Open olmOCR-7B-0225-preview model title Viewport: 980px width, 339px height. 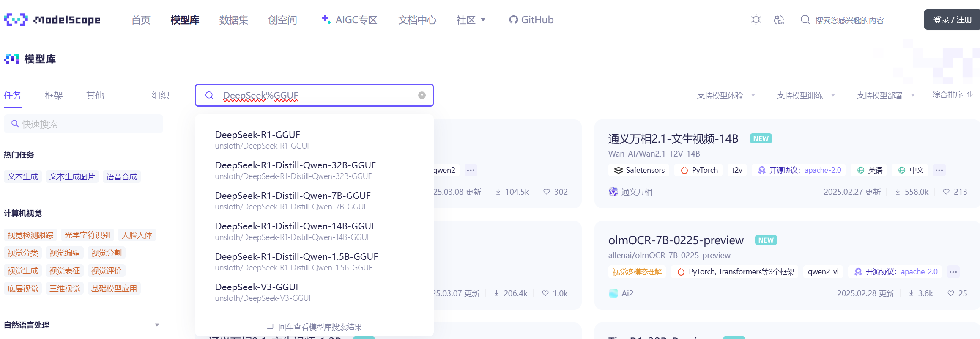pyautogui.click(x=676, y=240)
